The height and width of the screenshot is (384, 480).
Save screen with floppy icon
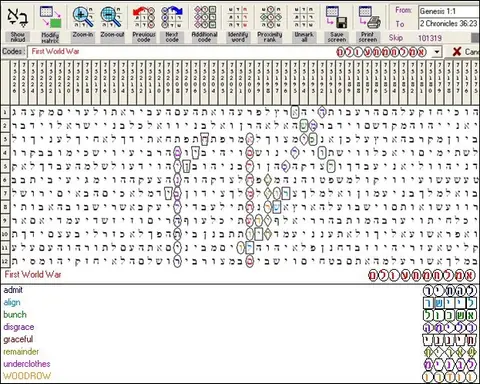point(337,17)
